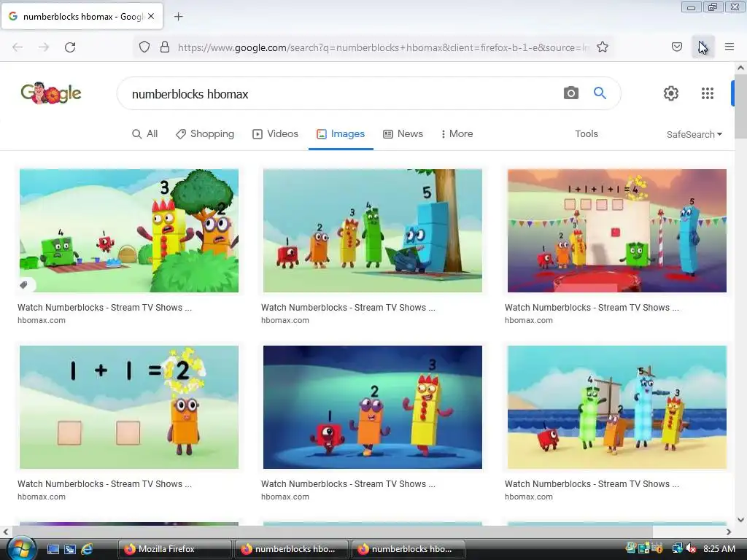Switch to Mozilla Firefox taskbar window
Screen dimensions: 747x560
175,549
